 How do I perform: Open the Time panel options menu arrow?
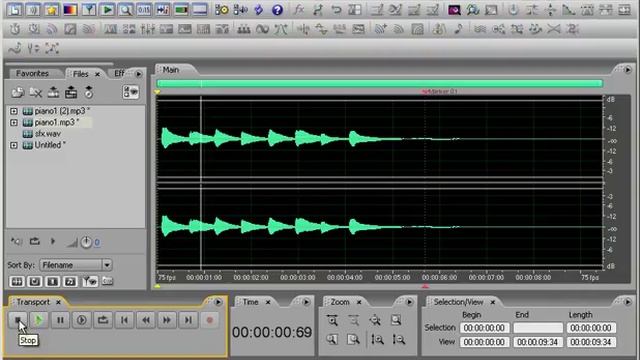[306, 302]
